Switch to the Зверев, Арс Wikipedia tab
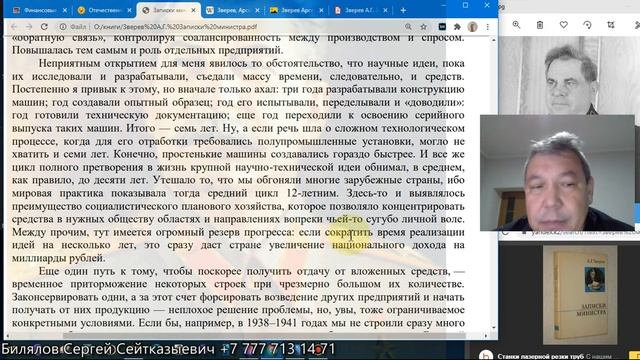This screenshot has height=360, width=640. (x=233, y=11)
